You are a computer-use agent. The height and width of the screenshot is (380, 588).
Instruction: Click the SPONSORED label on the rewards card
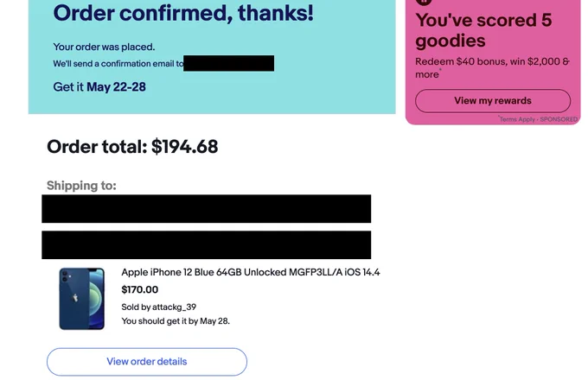click(559, 119)
